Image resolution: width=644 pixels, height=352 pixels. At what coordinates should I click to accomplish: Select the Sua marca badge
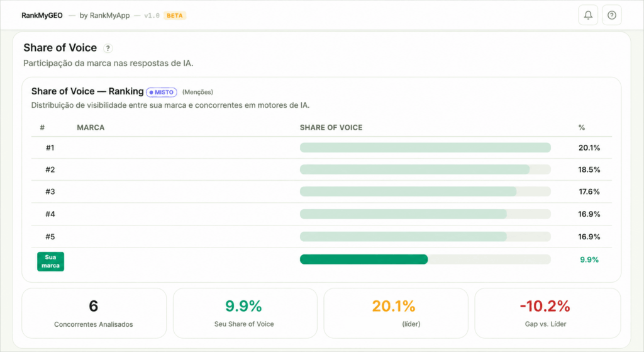coord(50,261)
